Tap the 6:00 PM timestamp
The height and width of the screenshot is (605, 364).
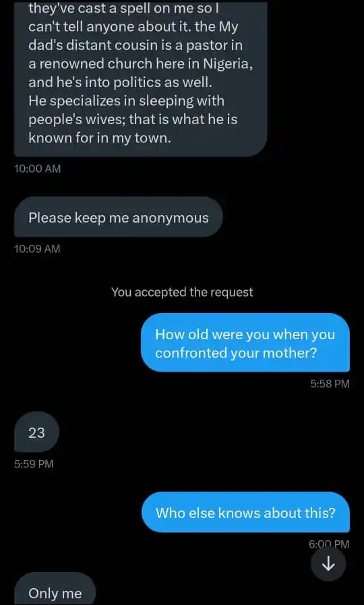coord(329,544)
